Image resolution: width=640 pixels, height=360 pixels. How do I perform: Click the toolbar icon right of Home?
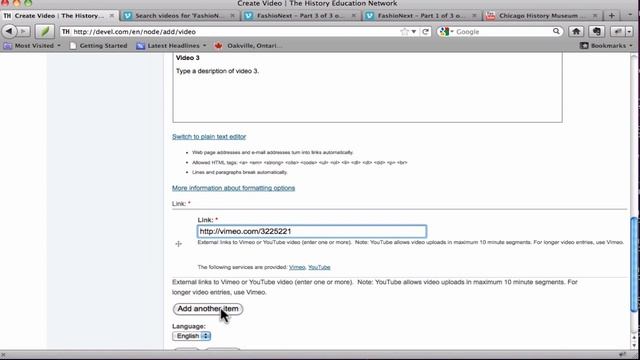point(596,31)
